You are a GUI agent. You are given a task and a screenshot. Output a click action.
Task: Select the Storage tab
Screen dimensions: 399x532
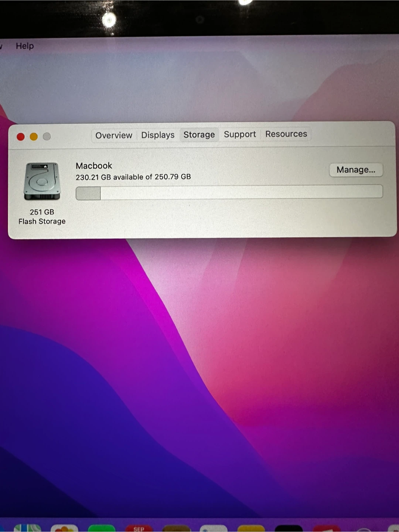pyautogui.click(x=199, y=134)
